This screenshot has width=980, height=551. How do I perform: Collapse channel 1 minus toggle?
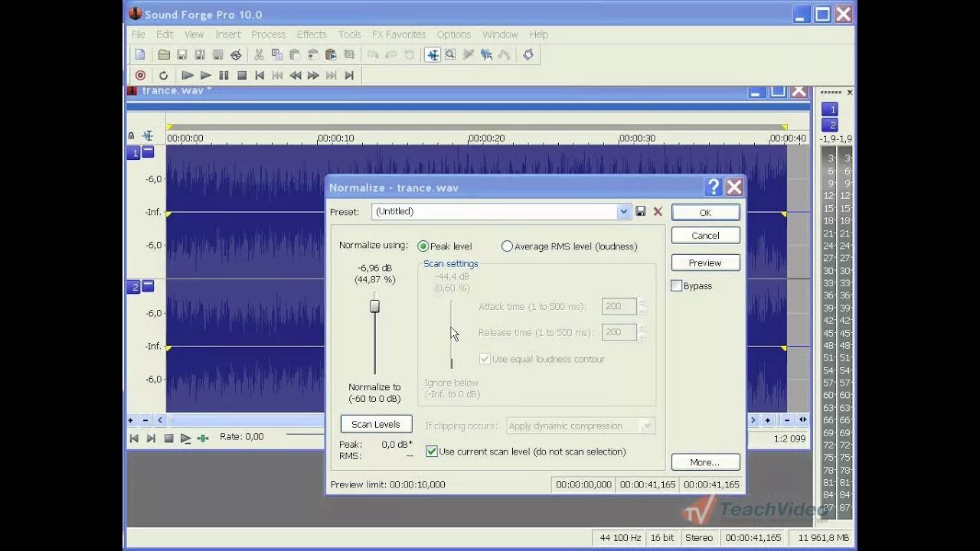click(x=149, y=152)
